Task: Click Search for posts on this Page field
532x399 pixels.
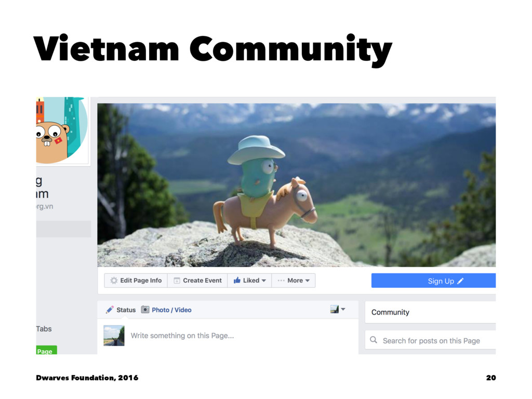Action: (431, 340)
